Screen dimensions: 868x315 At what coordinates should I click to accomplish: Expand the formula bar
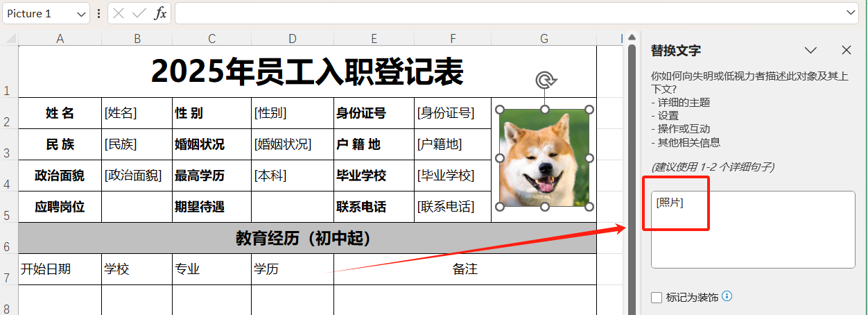[x=851, y=13]
